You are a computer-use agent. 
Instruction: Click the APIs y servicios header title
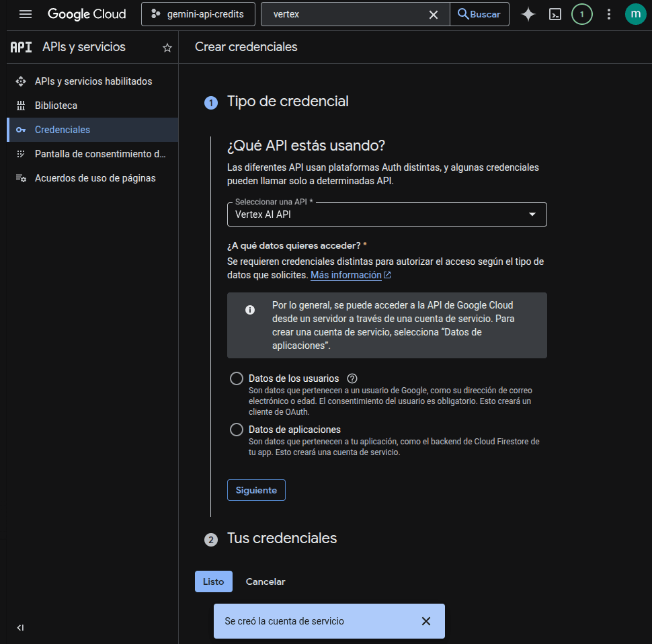83,47
